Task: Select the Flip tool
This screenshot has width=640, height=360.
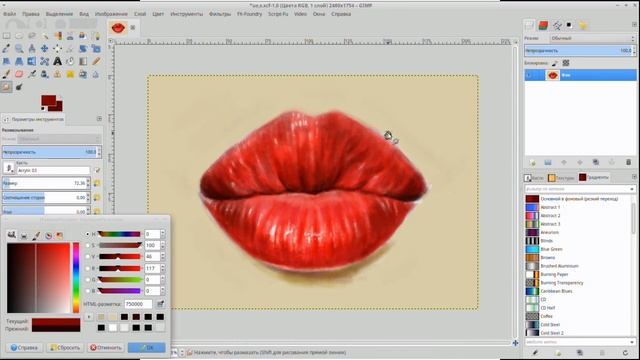Action: click(x=32, y=61)
